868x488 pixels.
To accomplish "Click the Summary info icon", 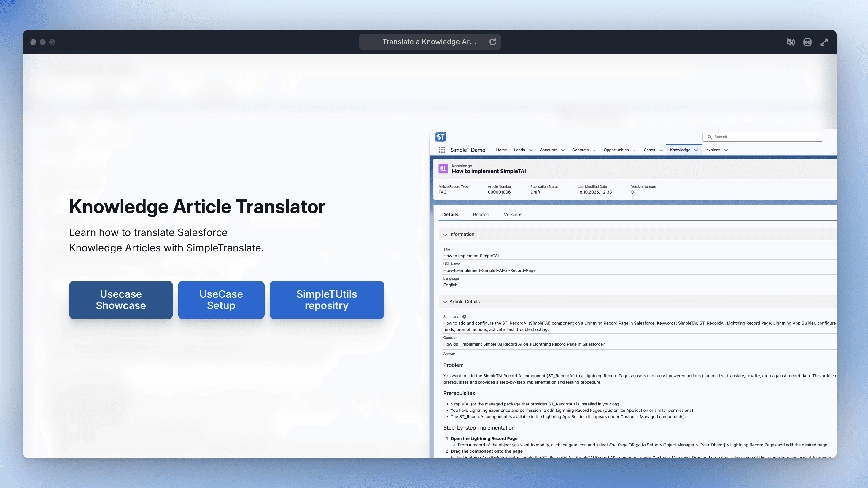I will click(464, 316).
